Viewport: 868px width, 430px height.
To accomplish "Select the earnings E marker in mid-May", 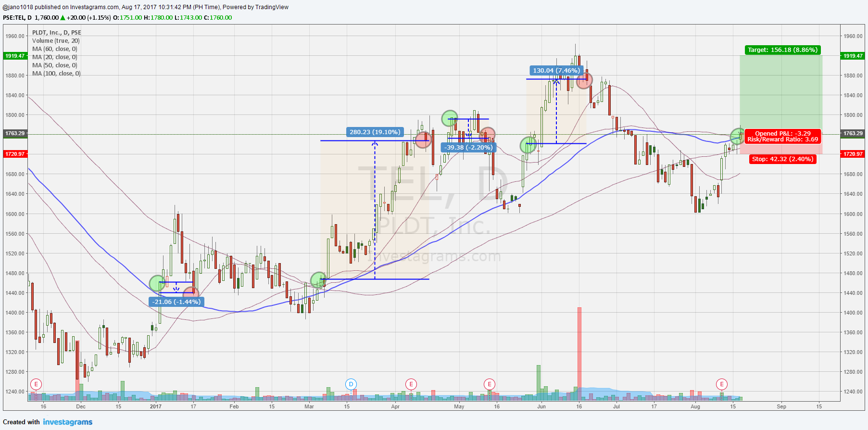I will pyautogui.click(x=490, y=384).
